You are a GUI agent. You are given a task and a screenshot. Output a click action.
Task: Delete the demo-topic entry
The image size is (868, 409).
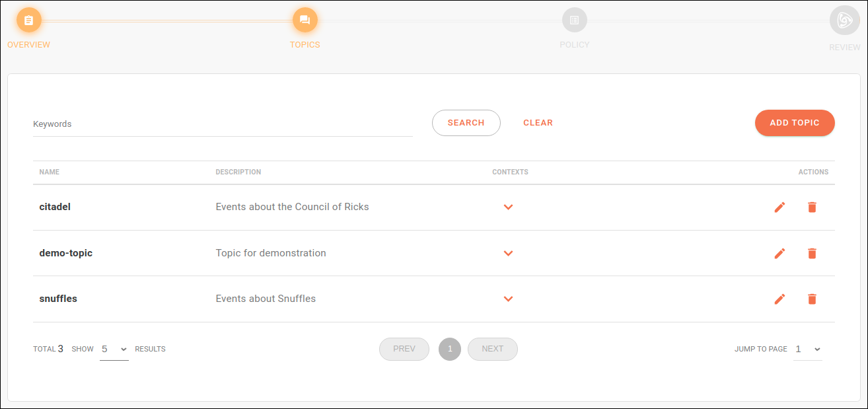[812, 253]
